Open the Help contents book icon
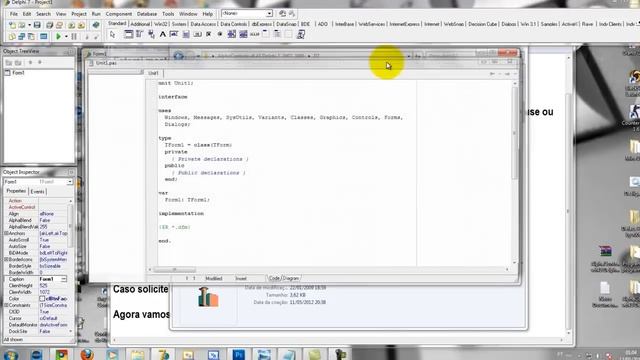Image resolution: width=640 pixels, height=360 pixels. pos(96,25)
